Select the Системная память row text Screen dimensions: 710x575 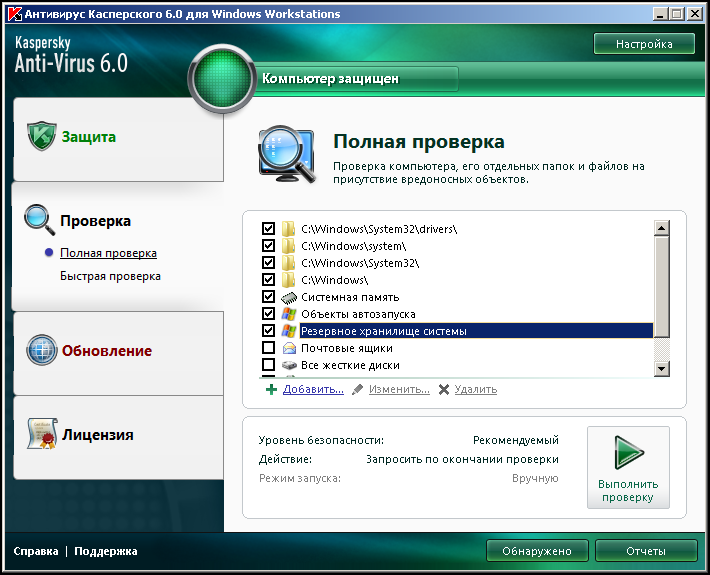click(350, 297)
